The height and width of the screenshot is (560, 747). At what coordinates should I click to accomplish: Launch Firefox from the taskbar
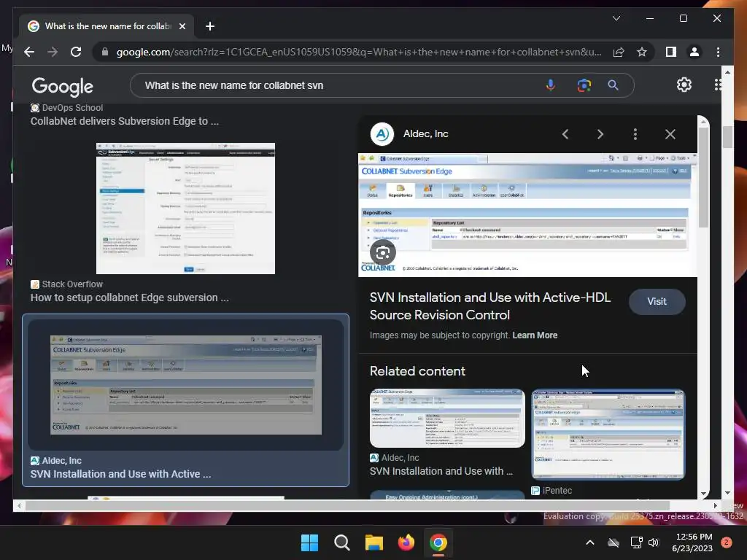pos(406,542)
